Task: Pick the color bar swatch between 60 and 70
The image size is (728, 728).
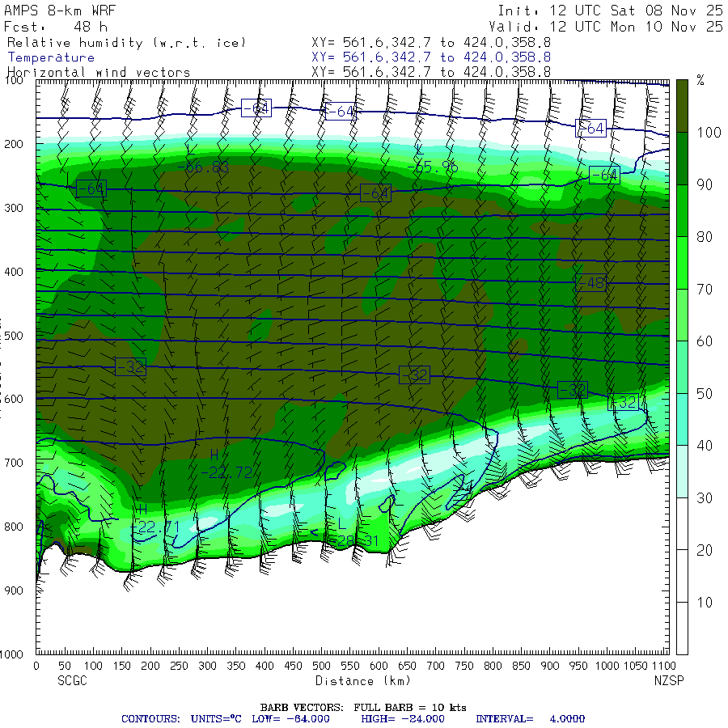Action: [682, 315]
